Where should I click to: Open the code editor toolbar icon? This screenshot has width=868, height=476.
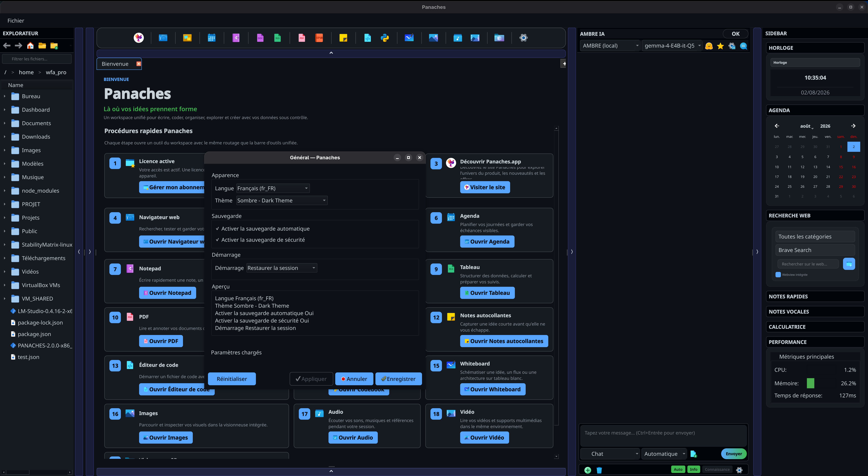coord(368,38)
